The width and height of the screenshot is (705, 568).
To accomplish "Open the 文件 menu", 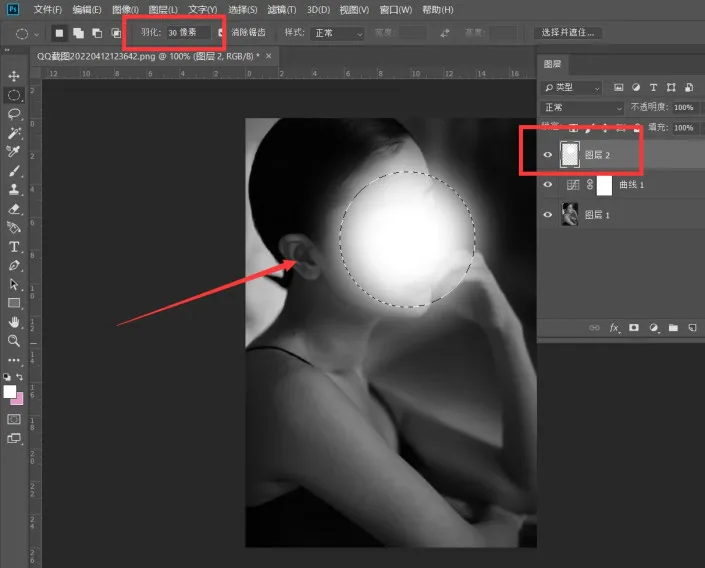I will pos(48,9).
